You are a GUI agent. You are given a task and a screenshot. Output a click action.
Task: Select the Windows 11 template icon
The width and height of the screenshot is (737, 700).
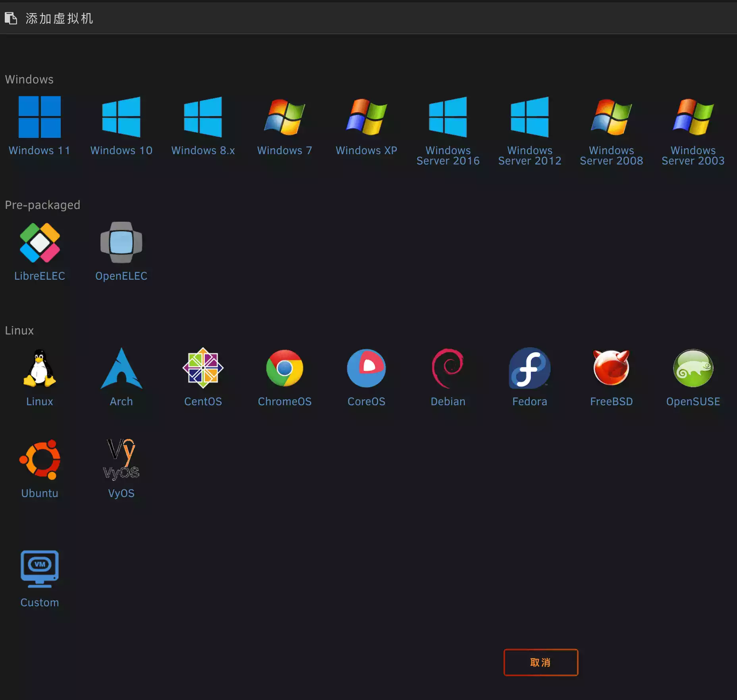pyautogui.click(x=40, y=117)
